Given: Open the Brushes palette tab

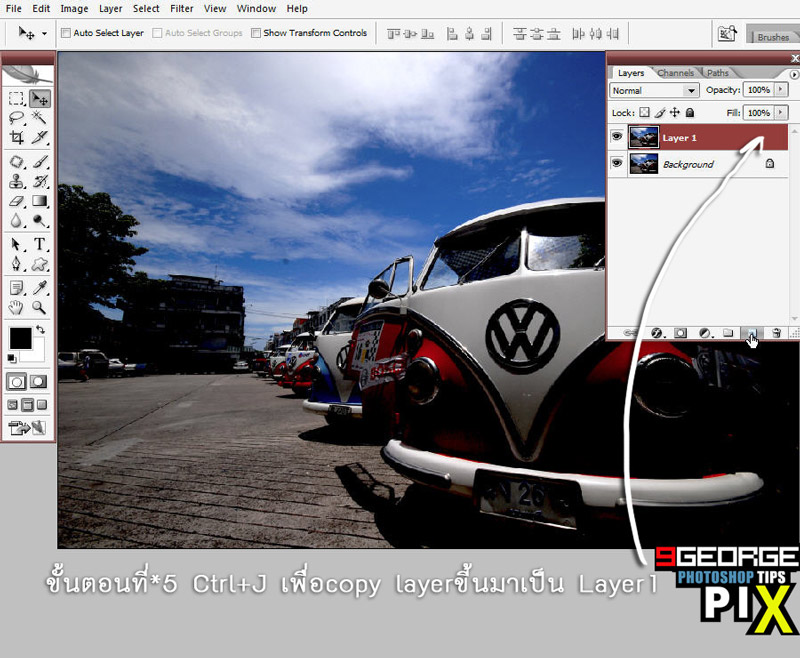Looking at the screenshot, I should point(773,37).
